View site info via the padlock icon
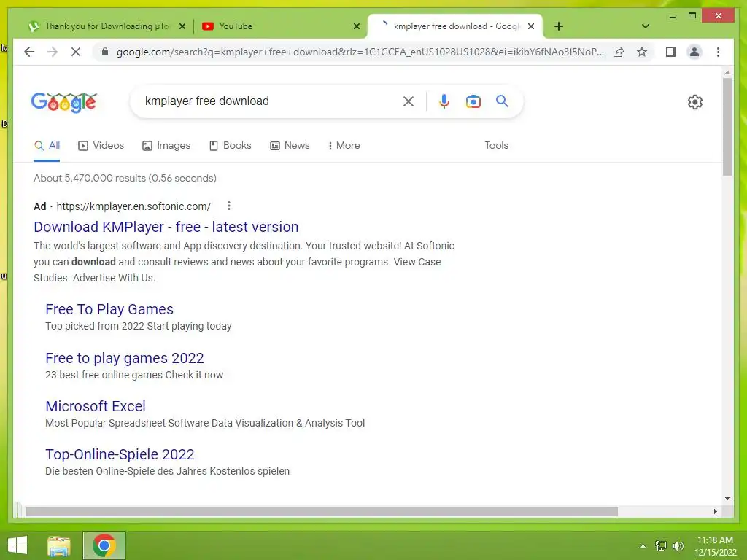 (x=105, y=52)
